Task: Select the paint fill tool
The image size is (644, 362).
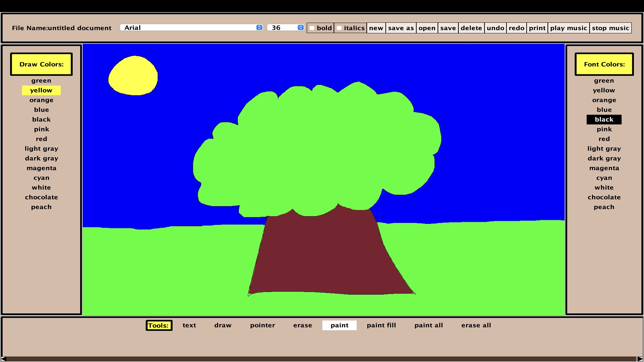Action: [381, 325]
